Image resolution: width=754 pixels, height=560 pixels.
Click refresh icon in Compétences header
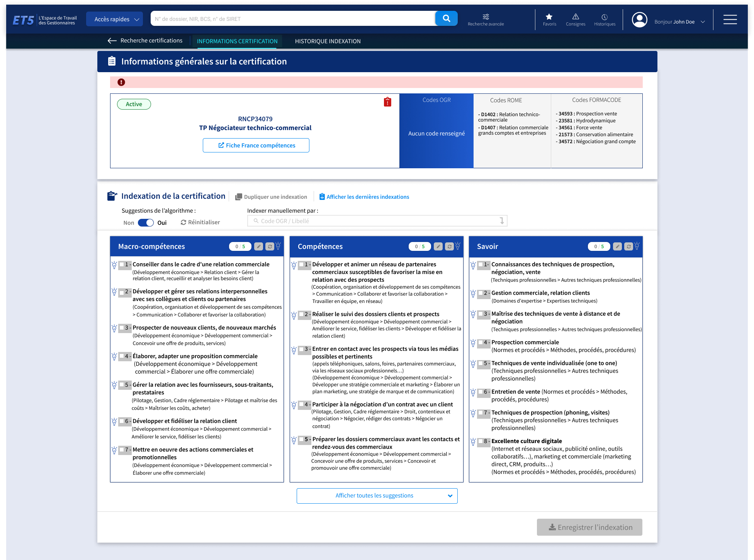pos(449,247)
